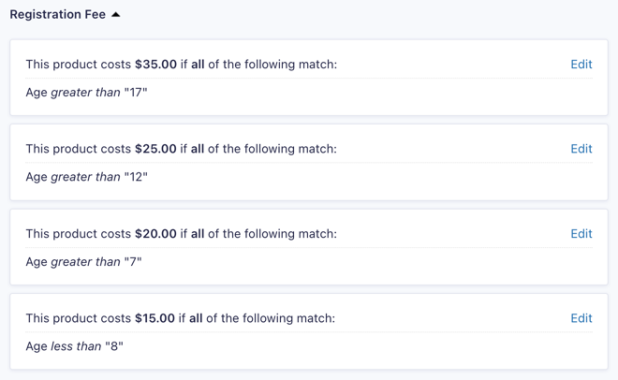This screenshot has width=618, height=380.
Task: Click the Age greater than "12" condition
Action: [86, 177]
